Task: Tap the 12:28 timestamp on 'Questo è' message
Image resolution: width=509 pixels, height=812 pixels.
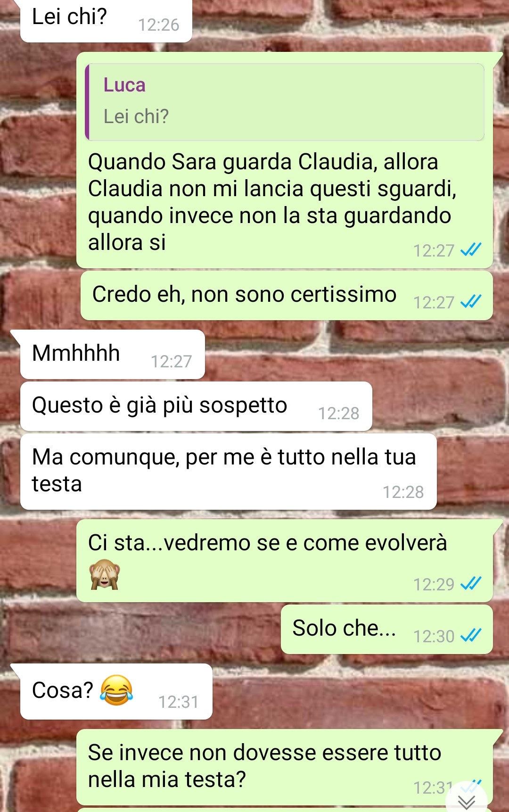Action: pos(338,414)
